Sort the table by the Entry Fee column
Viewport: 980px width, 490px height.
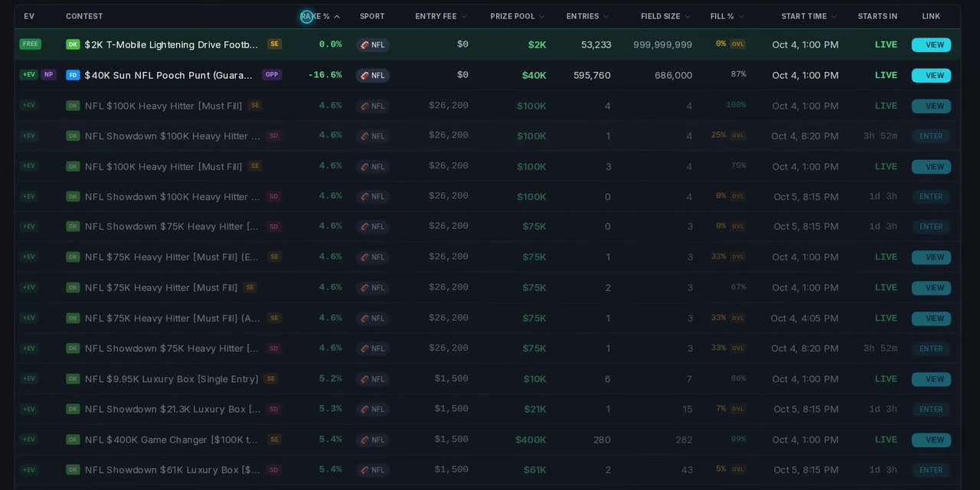click(x=441, y=16)
